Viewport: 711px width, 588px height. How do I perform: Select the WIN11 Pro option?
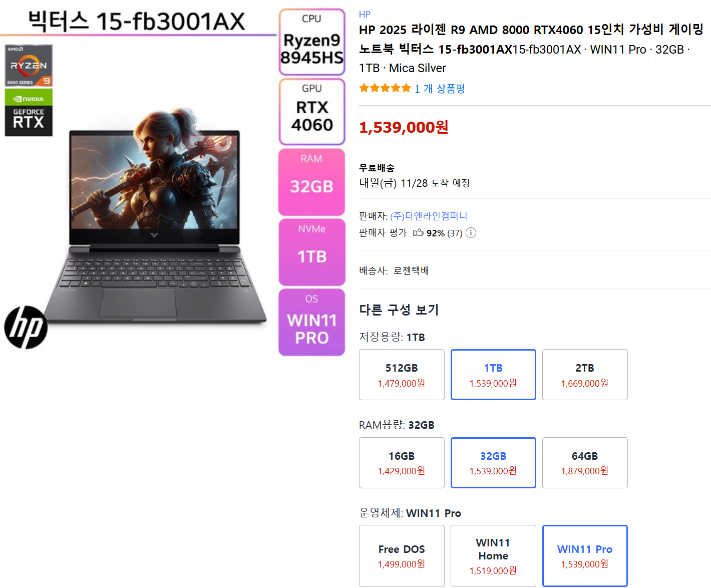pyautogui.click(x=585, y=556)
